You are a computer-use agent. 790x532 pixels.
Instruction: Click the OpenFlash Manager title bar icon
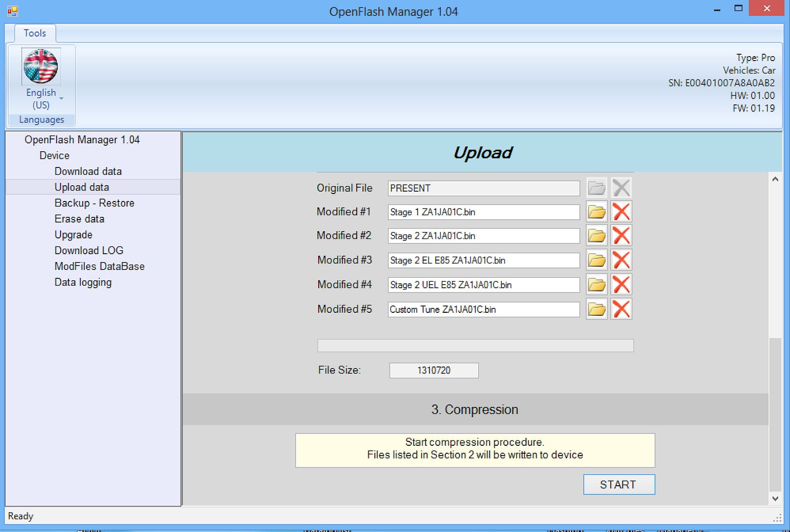pos(12,11)
